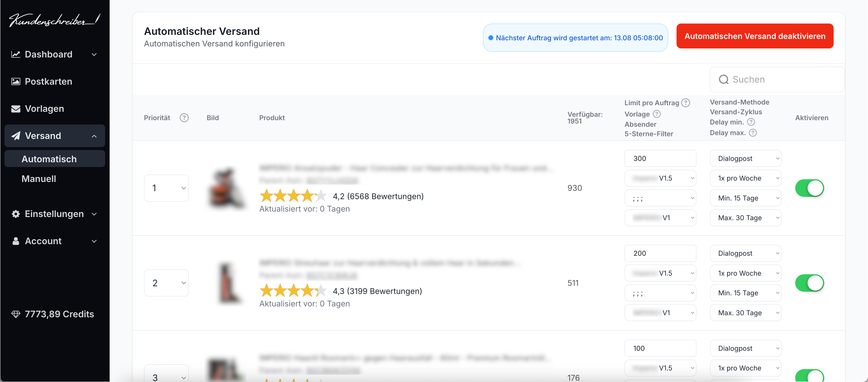Open the priority 1 dropdown
868x382 pixels.
tap(166, 188)
